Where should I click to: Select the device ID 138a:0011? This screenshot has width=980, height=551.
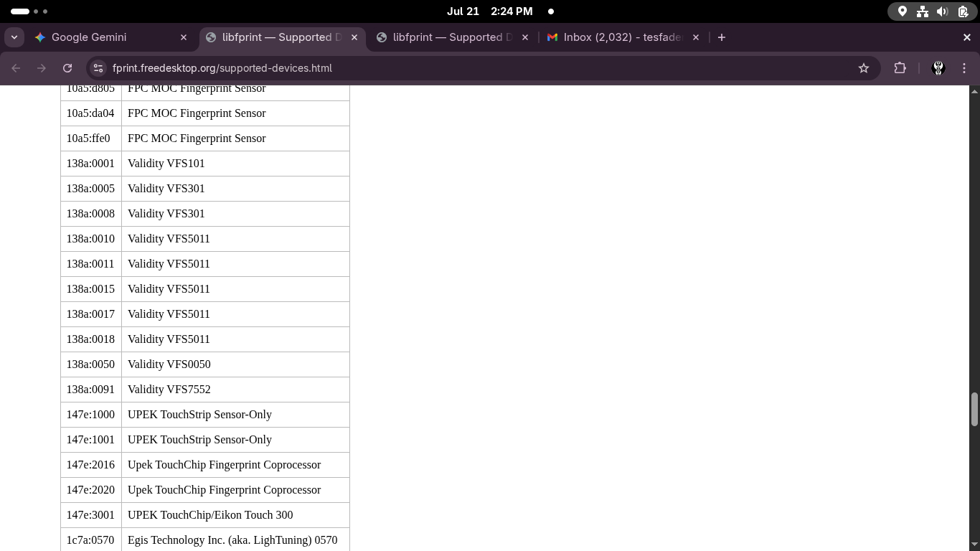(x=90, y=264)
